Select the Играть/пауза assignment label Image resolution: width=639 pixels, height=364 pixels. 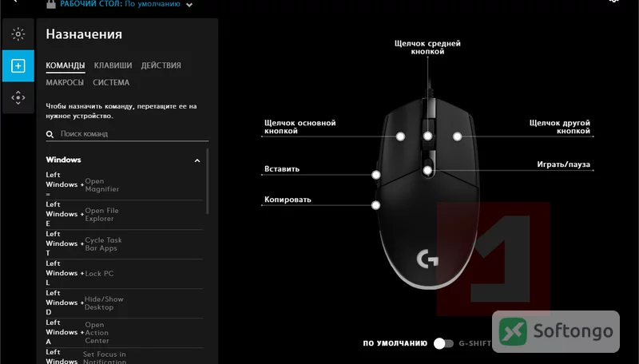pyautogui.click(x=563, y=164)
